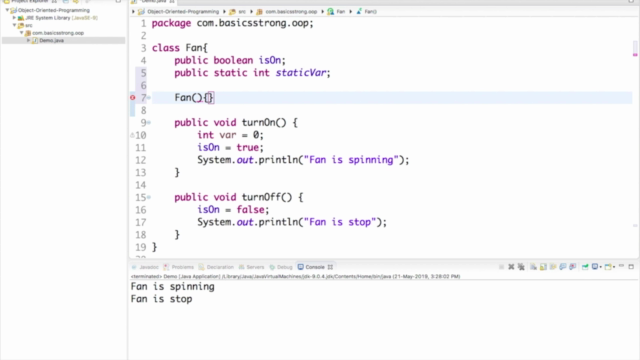Switch to the Declaration tab
The image size is (640, 360).
click(x=216, y=267)
